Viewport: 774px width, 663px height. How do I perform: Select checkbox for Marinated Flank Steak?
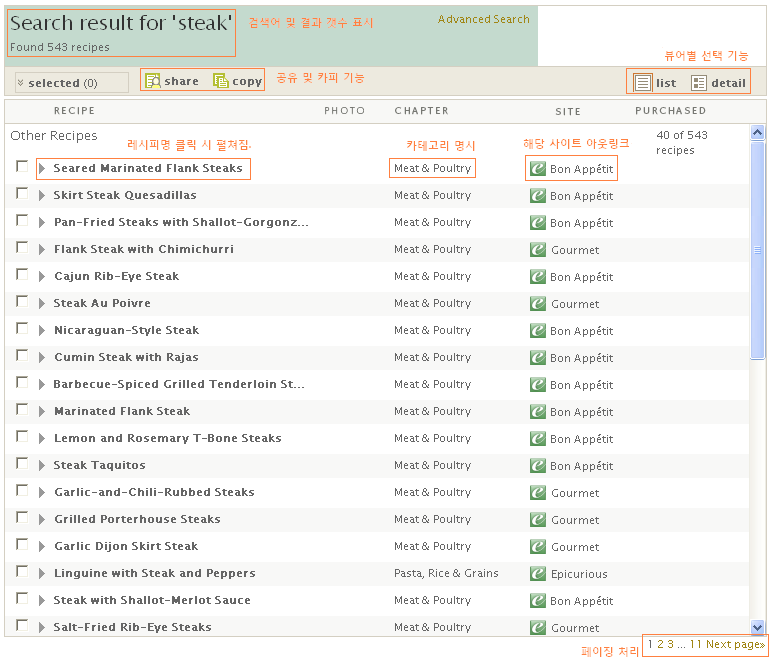(x=22, y=409)
